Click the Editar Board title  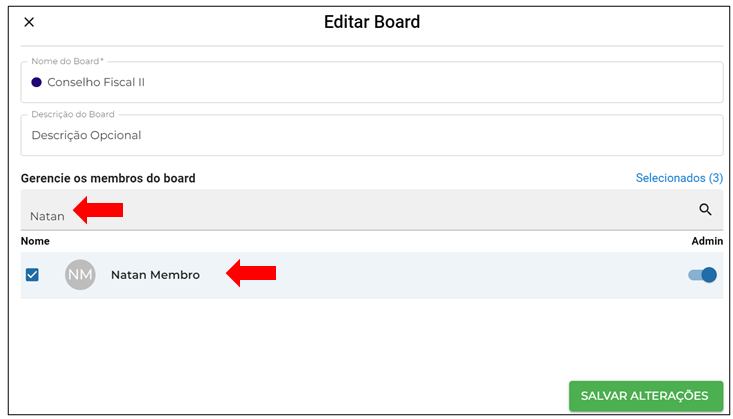(372, 22)
